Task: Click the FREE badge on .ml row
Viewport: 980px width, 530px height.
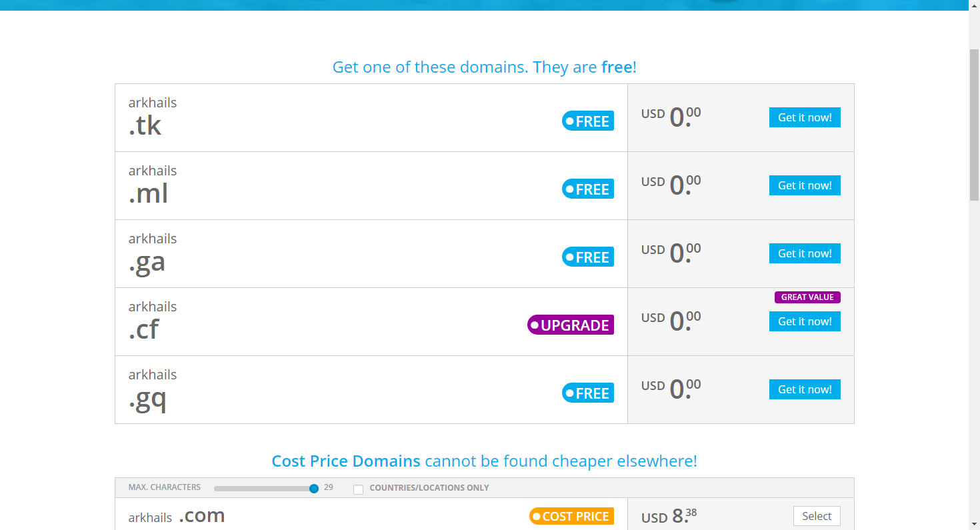Action: coord(588,189)
